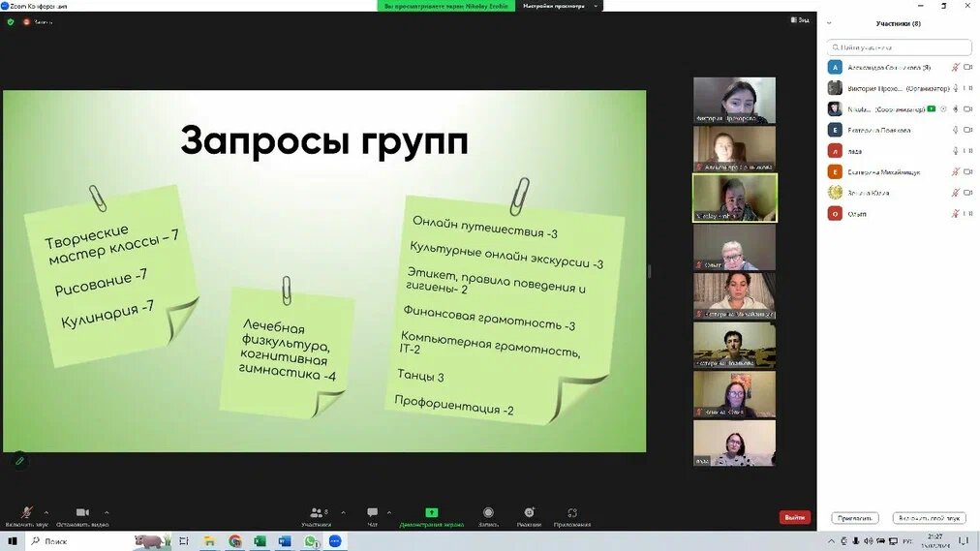
Task: Click highlighted Nikolay video thumbnail
Action: click(x=734, y=198)
